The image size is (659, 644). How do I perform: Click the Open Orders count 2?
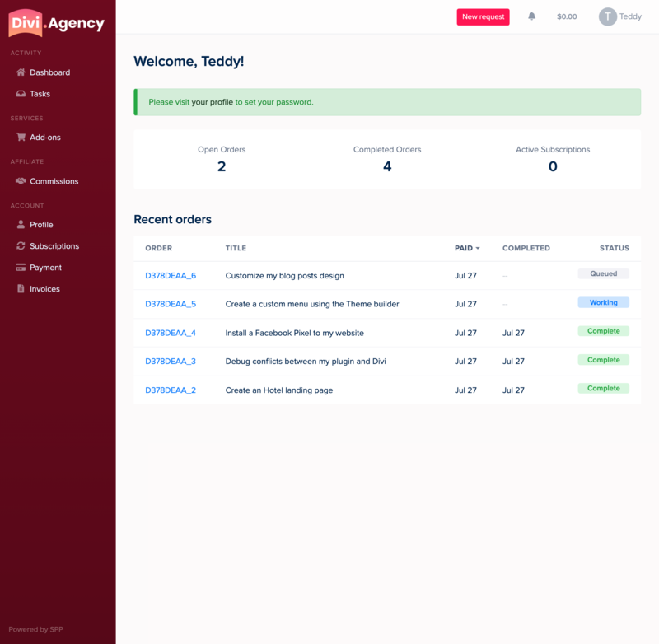tap(222, 167)
